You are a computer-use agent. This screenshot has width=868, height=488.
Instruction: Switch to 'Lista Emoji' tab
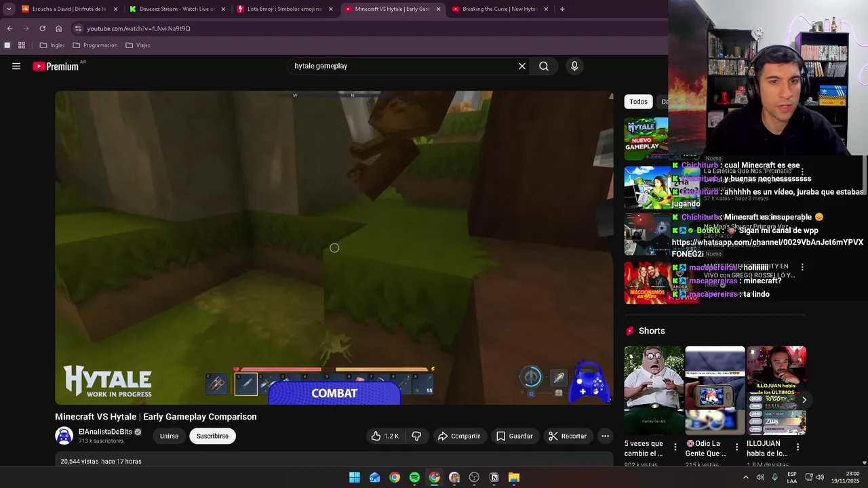tap(284, 9)
